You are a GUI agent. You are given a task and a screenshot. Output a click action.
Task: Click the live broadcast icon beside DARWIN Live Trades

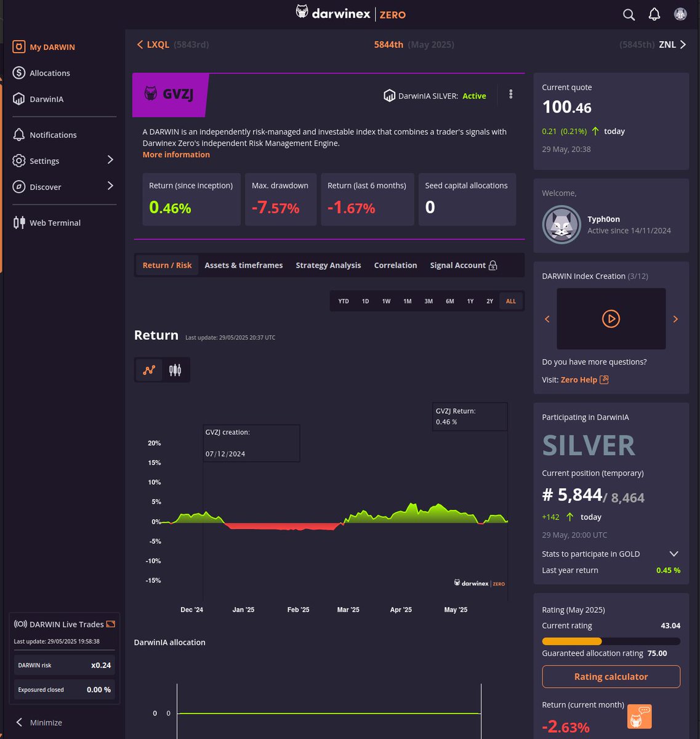tap(20, 624)
